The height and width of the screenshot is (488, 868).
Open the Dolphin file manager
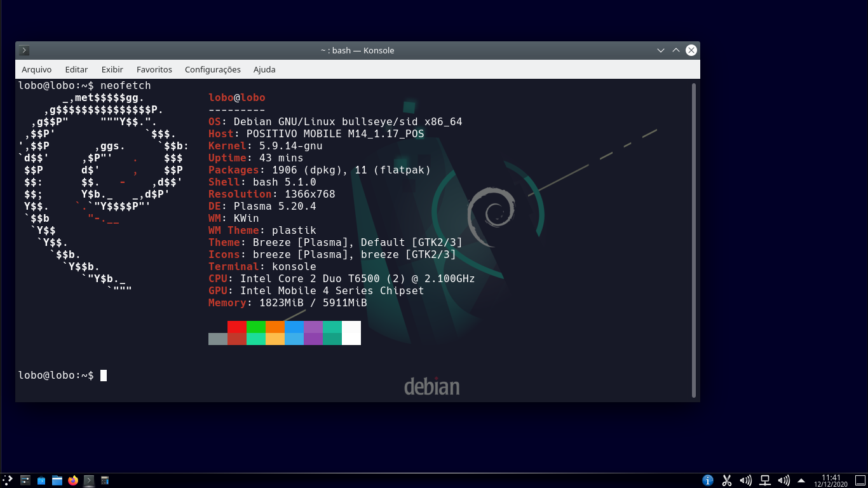point(58,480)
